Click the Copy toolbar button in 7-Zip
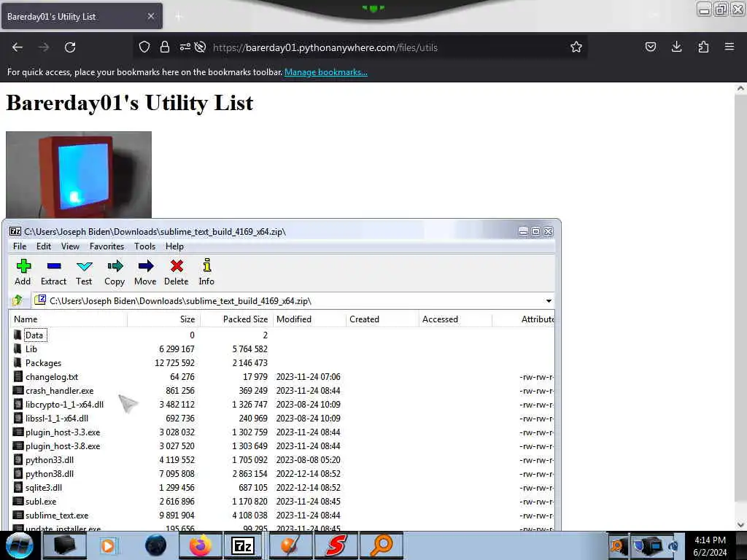This screenshot has height=560, width=747. point(115,273)
